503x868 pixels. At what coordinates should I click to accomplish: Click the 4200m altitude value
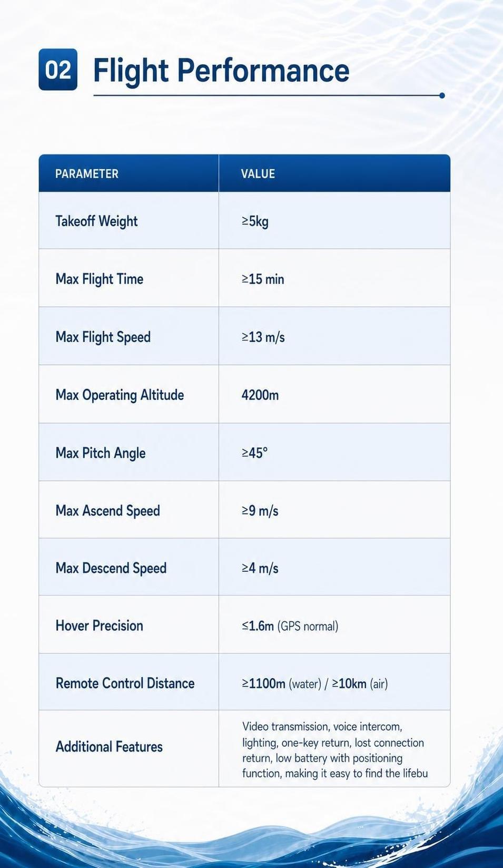(260, 395)
